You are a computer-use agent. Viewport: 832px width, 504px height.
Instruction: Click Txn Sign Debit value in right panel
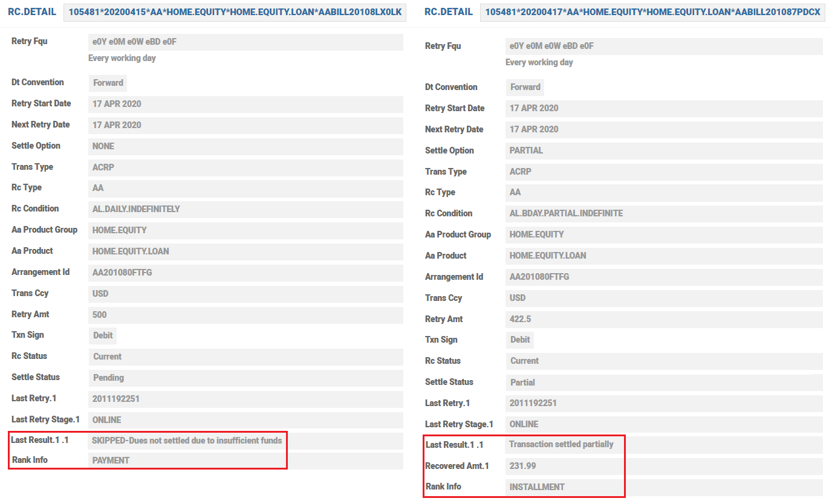pyautogui.click(x=520, y=340)
